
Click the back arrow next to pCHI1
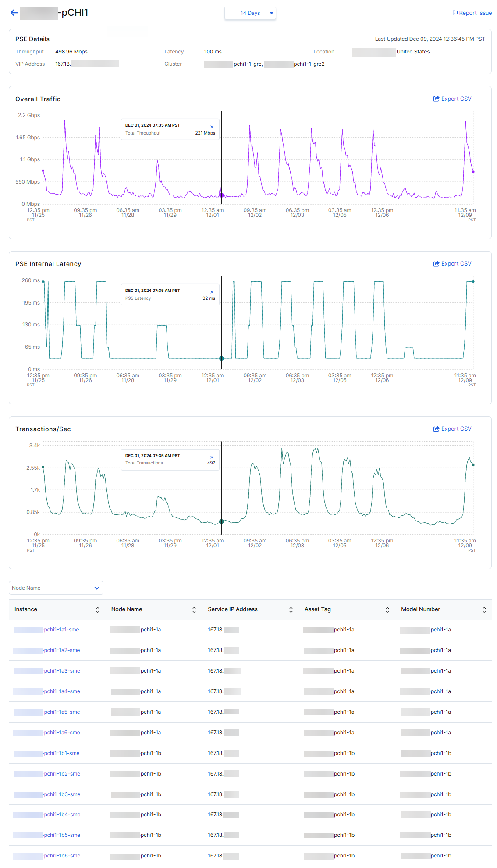click(14, 13)
